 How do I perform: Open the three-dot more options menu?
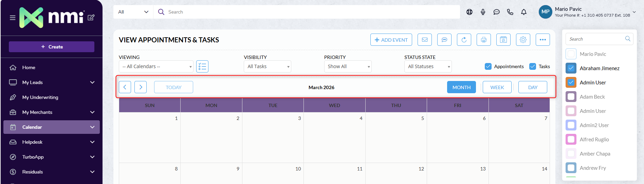pyautogui.click(x=542, y=40)
